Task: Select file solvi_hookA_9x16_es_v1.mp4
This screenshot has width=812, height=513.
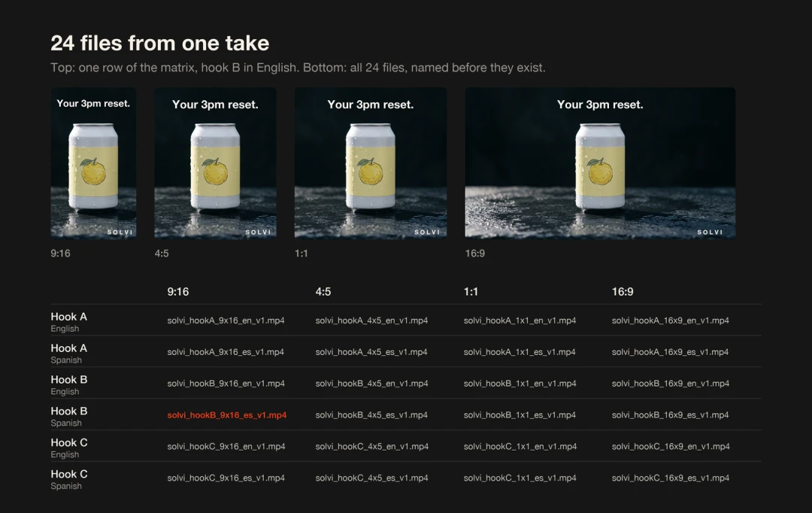Action: [226, 352]
